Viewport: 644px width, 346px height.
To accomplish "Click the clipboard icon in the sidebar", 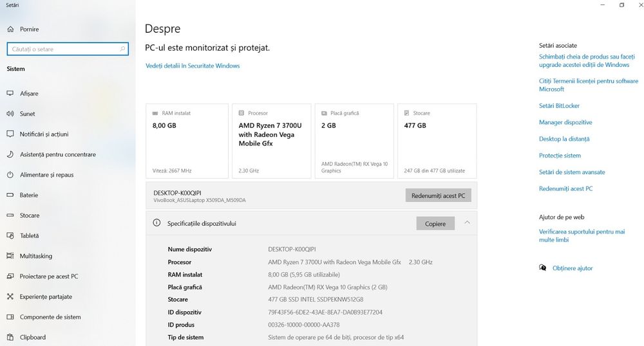I will pos(10,337).
